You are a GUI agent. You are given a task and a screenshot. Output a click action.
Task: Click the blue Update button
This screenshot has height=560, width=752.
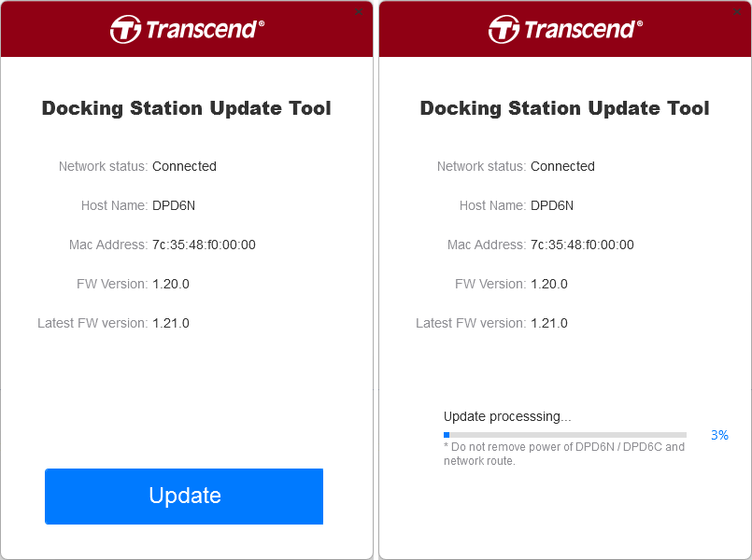pyautogui.click(x=184, y=497)
